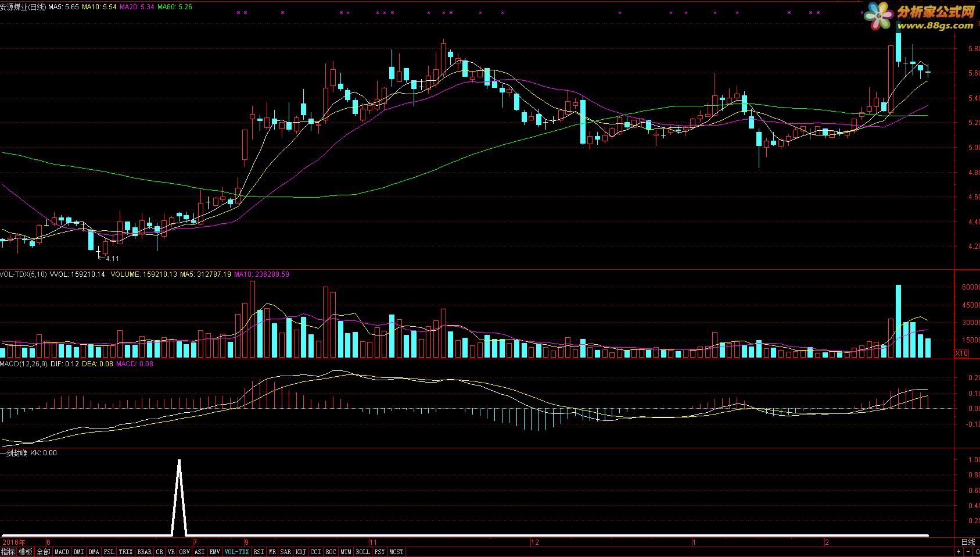Show the SAR indicator

point(285,552)
